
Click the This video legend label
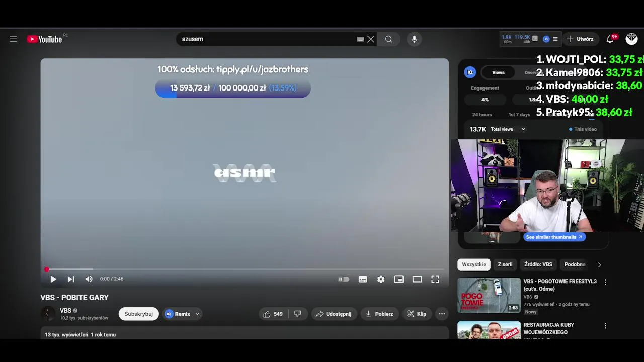click(585, 129)
